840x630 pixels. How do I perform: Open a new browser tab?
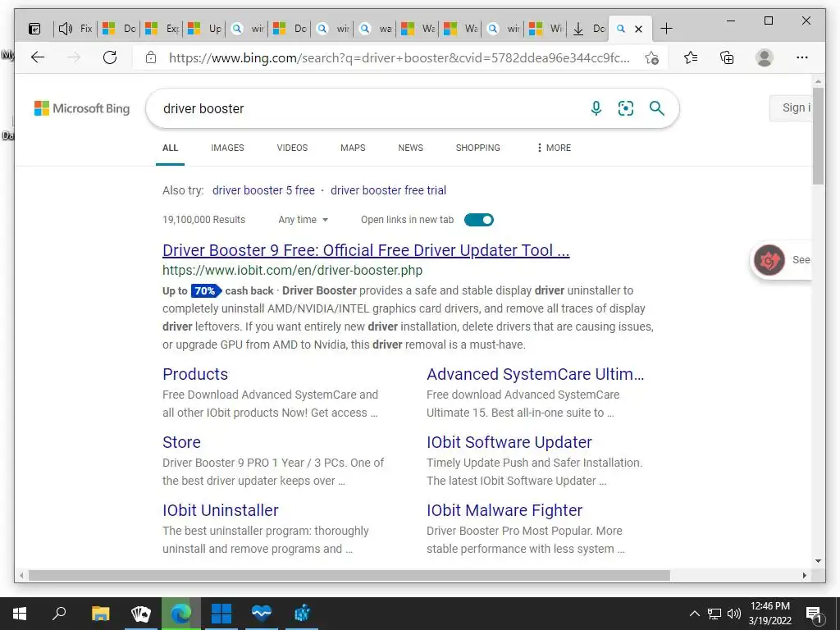pos(666,29)
